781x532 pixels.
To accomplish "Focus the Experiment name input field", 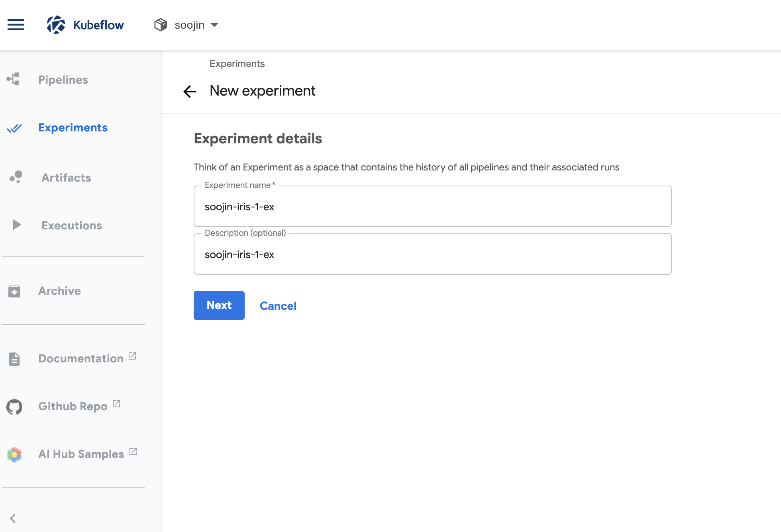I will pos(432,207).
